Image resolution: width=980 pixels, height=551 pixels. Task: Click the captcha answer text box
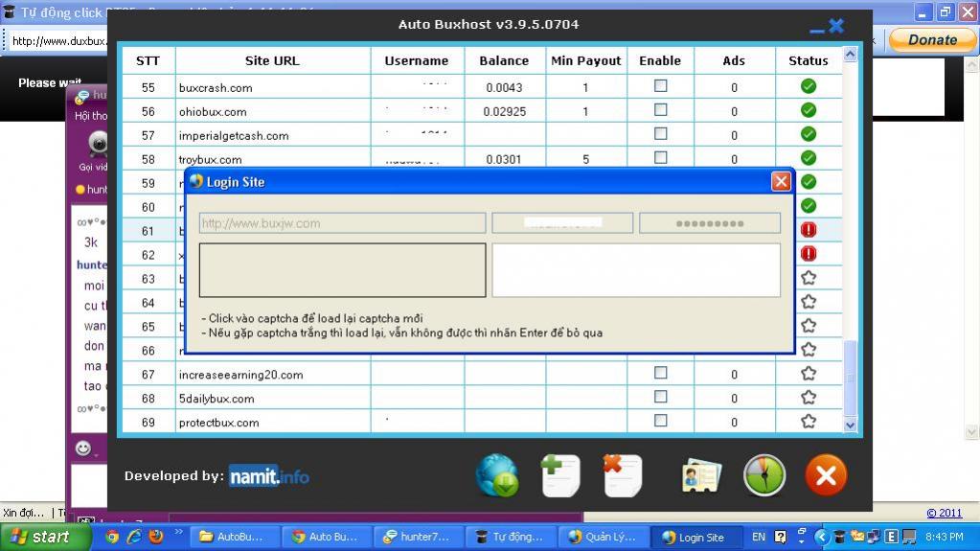[636, 270]
